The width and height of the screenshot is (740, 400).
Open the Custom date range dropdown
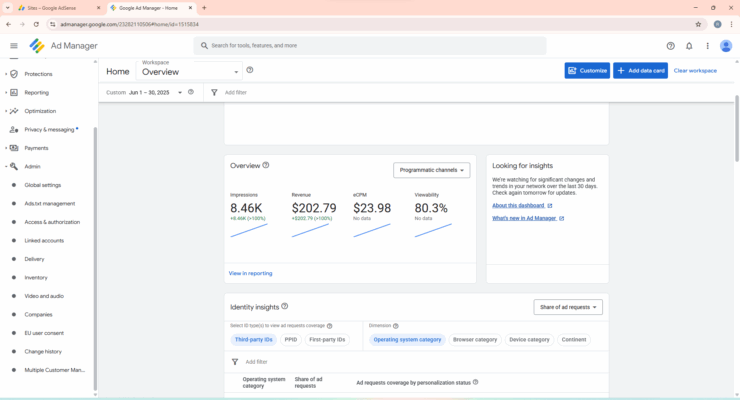coord(144,92)
